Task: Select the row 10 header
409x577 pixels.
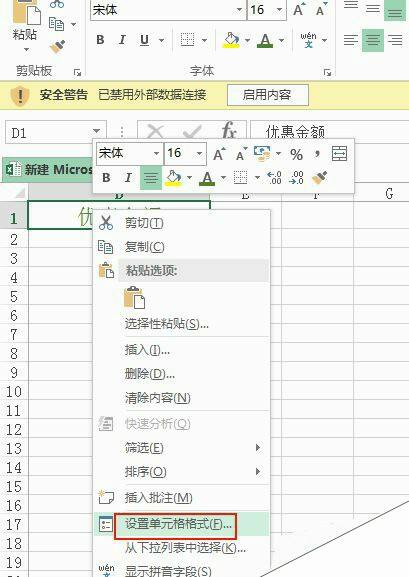Action: click(14, 392)
